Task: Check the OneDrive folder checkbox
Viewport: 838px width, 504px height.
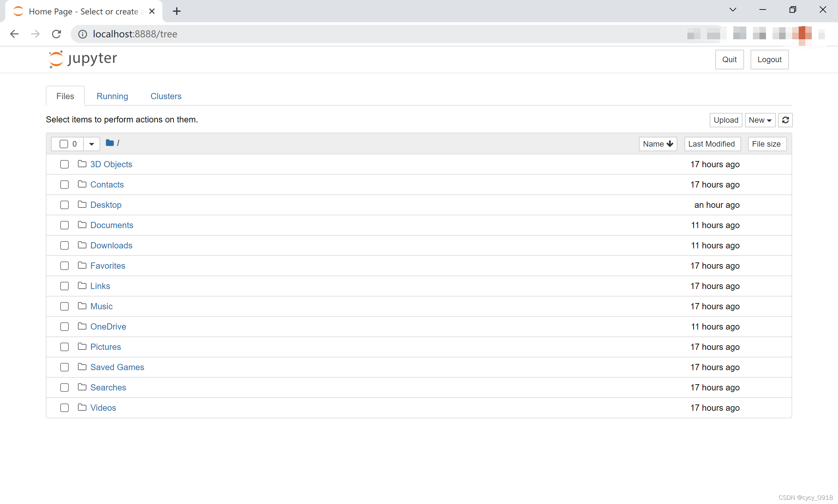Action: click(x=64, y=327)
